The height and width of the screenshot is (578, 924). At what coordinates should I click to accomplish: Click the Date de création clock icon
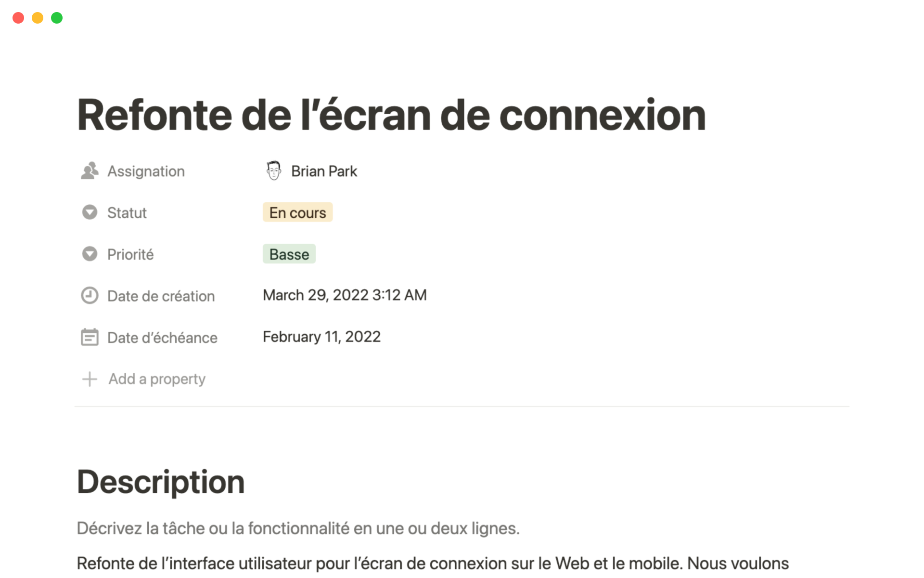pyautogui.click(x=90, y=295)
